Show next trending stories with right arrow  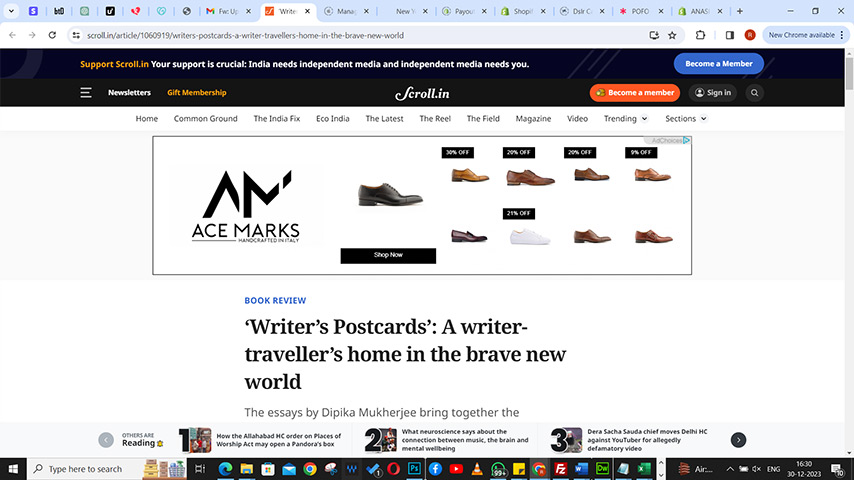[x=738, y=440]
